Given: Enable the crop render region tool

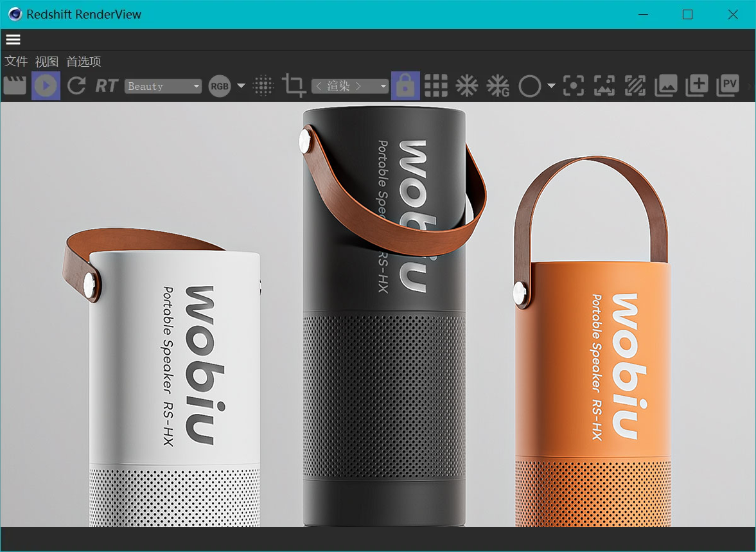Looking at the screenshot, I should [294, 86].
